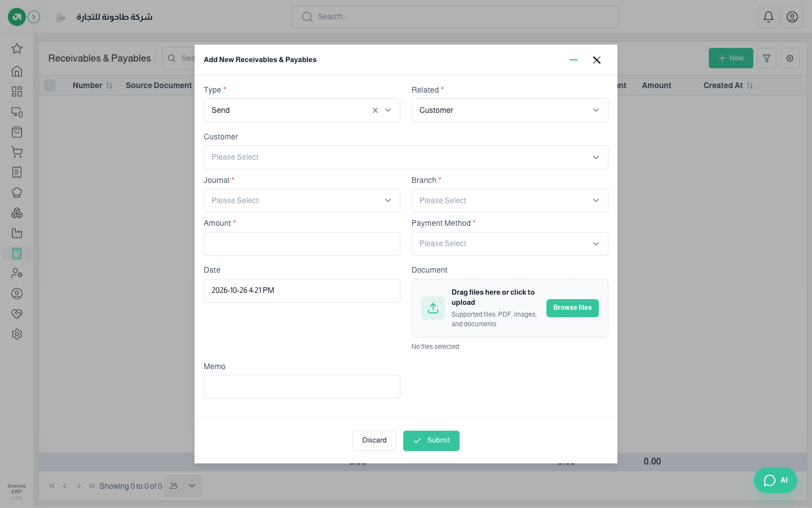Click the New button
812x508 pixels.
(x=731, y=58)
